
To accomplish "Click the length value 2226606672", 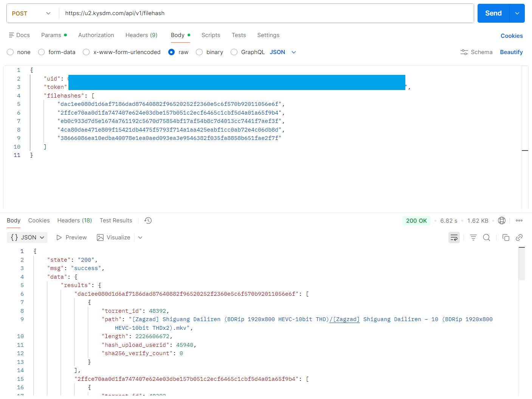I will [x=152, y=336].
